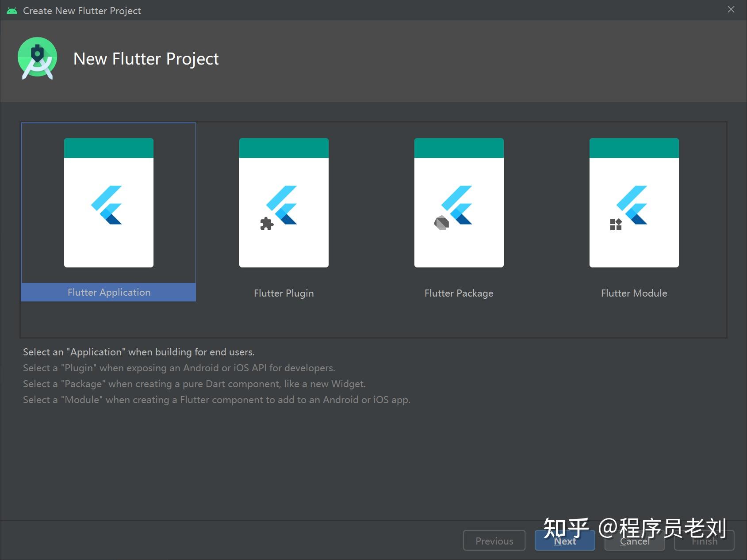Click the Android Studio logo in the header
Screen dimensions: 747x560
[x=37, y=58]
